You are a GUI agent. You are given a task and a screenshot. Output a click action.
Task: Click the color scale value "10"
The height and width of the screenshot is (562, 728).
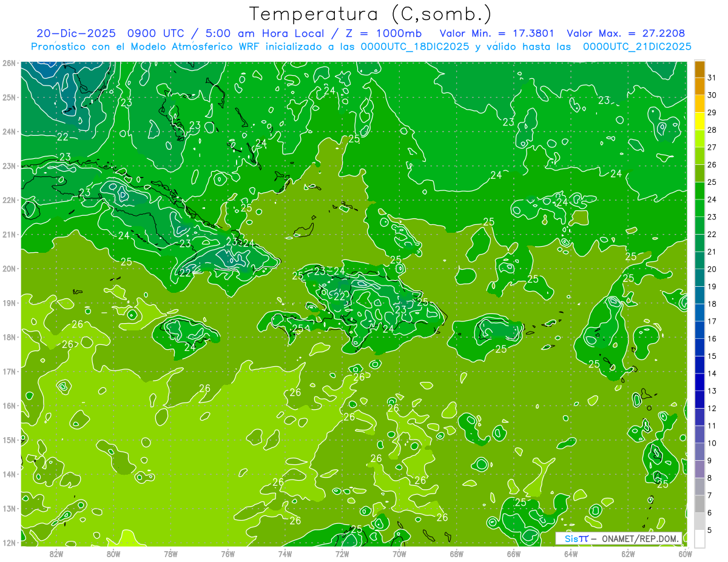click(x=712, y=443)
